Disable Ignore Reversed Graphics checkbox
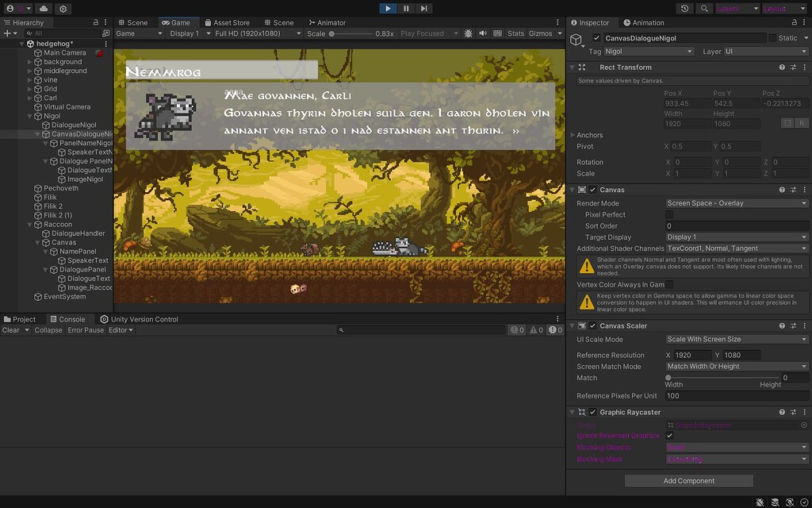812x508 pixels. point(669,435)
